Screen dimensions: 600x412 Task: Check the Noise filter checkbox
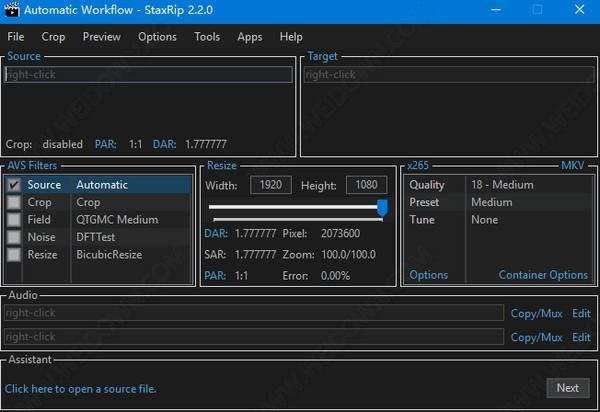point(14,237)
